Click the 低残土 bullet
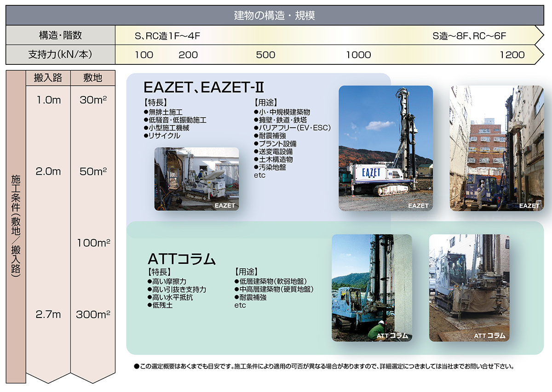This screenshot has width=552, height=392. [160, 305]
